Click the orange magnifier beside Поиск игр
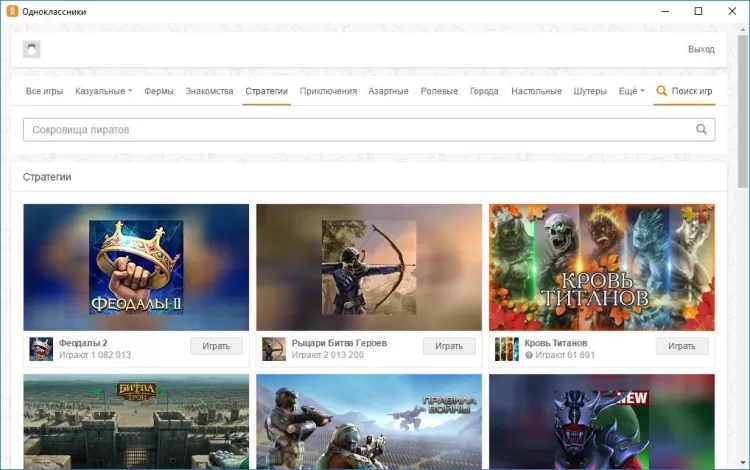750x470 pixels. (x=662, y=90)
